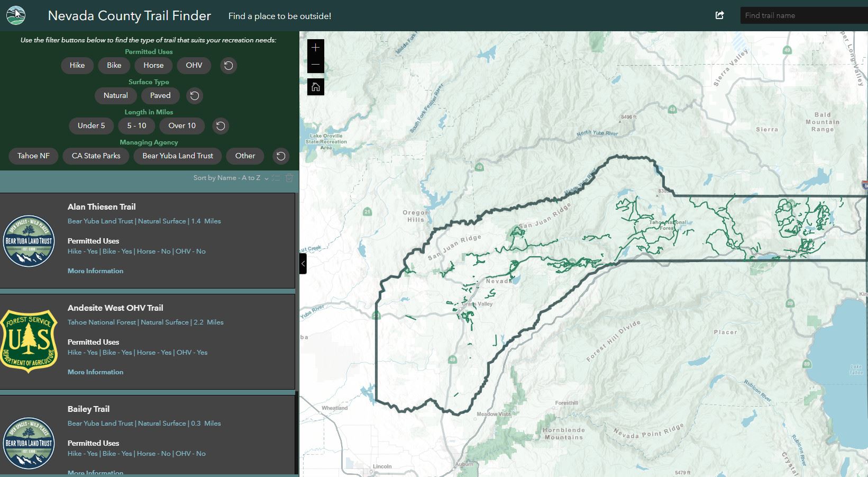Screen dimensions: 868x477
Task: Enable the Paved surface type filter
Action: 160,96
